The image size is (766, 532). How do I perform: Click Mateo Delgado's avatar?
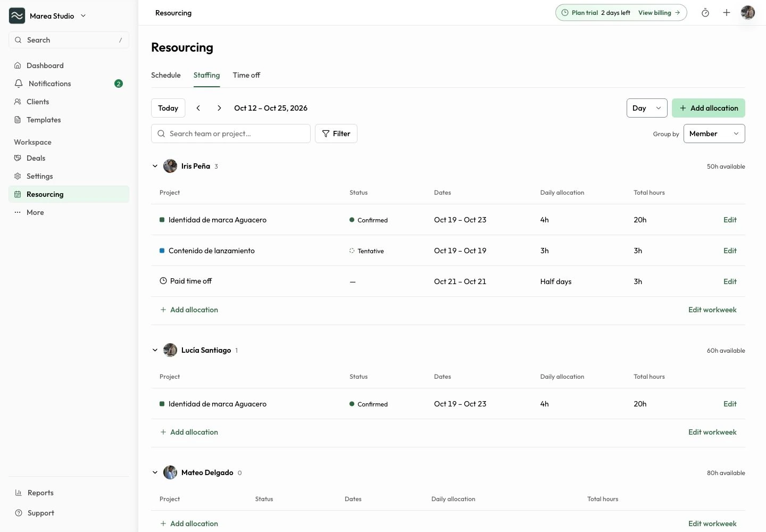click(x=170, y=472)
